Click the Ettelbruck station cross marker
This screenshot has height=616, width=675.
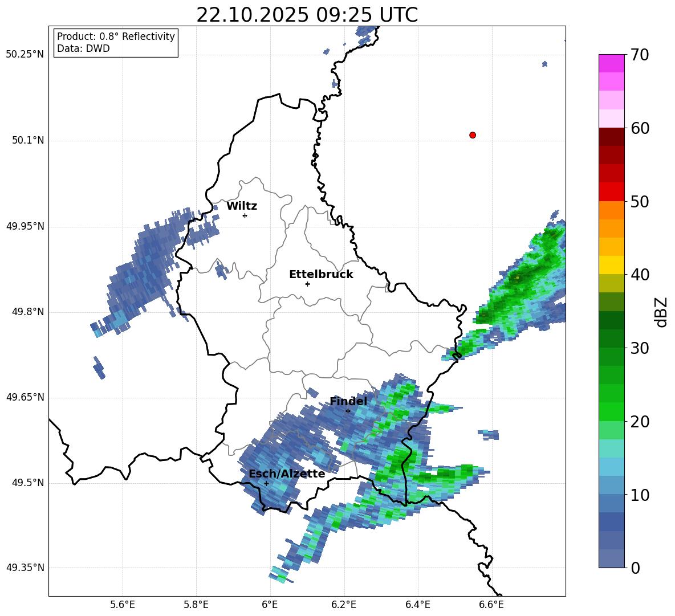click(307, 284)
